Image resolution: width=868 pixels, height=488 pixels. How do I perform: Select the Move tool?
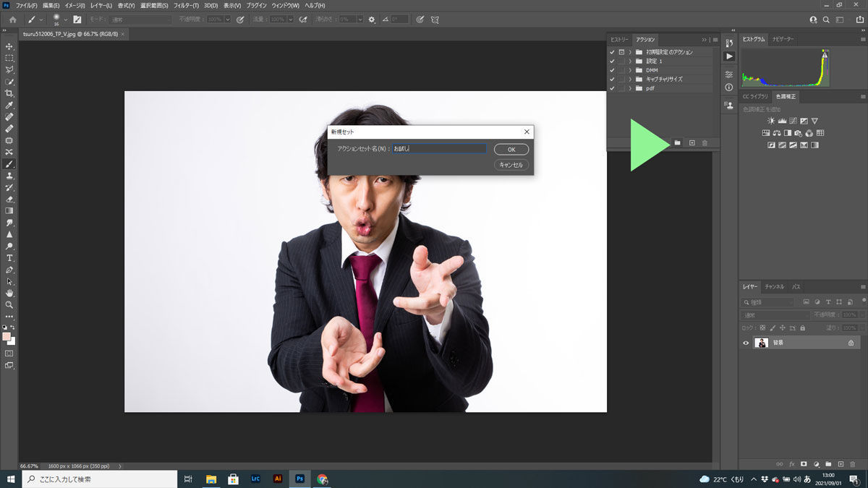pyautogui.click(x=9, y=46)
